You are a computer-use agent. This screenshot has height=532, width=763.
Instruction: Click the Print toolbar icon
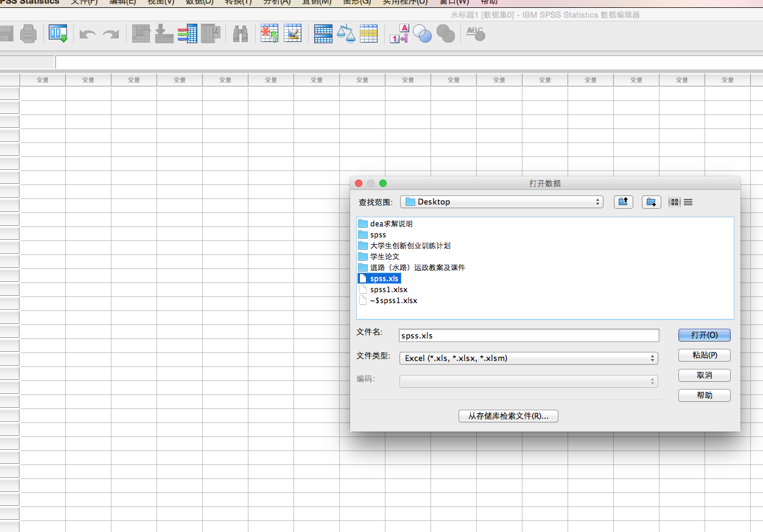[28, 34]
